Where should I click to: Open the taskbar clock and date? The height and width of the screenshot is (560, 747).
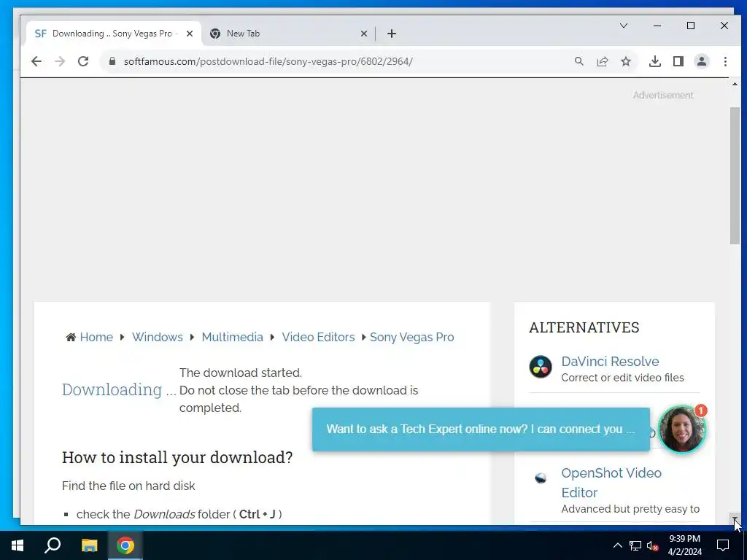684,545
